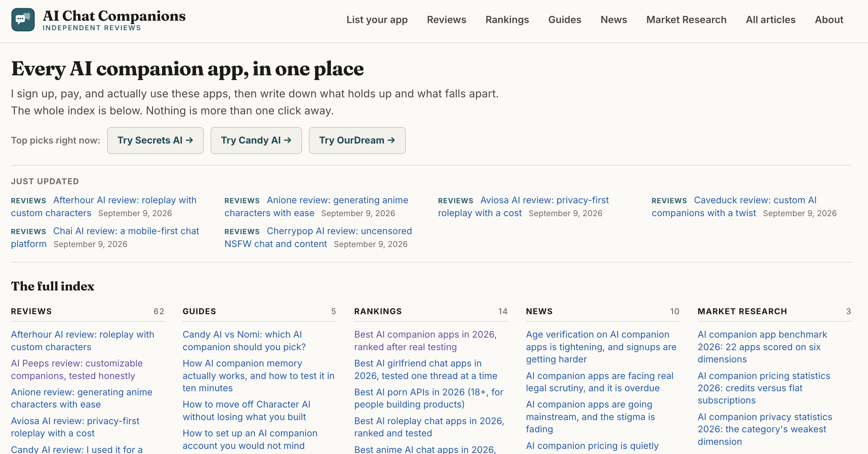Click the AI Chat Companions logo icon
The width and height of the screenshot is (868, 454).
click(23, 20)
